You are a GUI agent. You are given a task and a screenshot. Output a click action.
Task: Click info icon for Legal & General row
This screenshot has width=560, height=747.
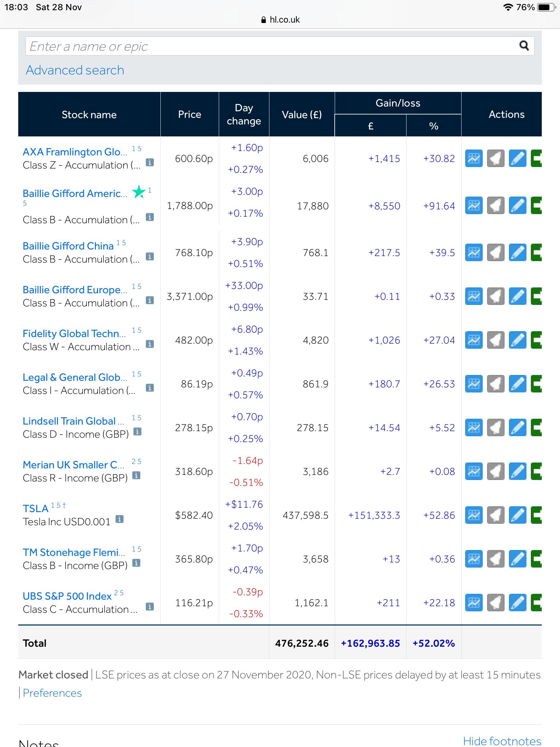(149, 388)
